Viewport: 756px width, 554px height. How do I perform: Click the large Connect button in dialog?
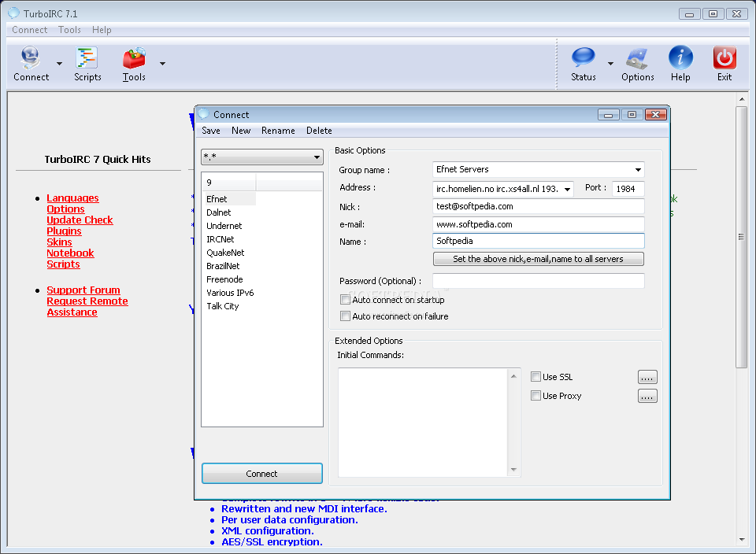(x=261, y=474)
